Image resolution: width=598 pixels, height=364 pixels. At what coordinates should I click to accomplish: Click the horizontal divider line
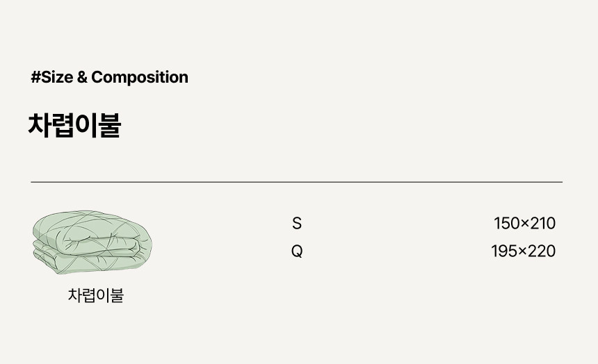click(x=296, y=182)
